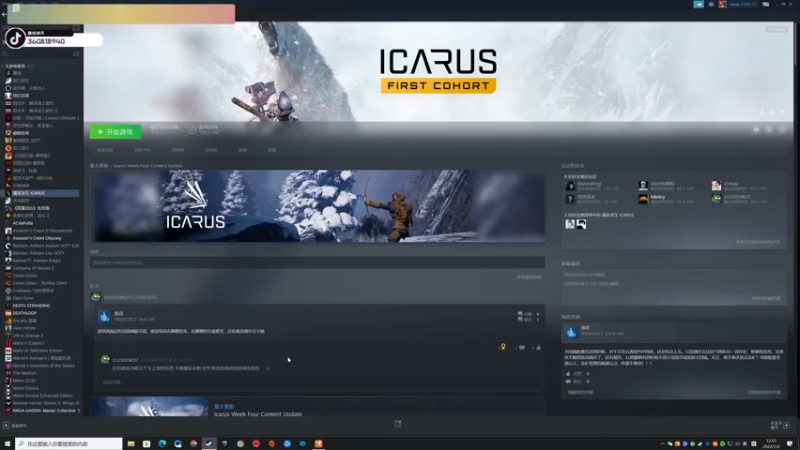800x450 pixels.
Task: Open Microsoft Edge from the taskbar
Action: click(x=162, y=444)
